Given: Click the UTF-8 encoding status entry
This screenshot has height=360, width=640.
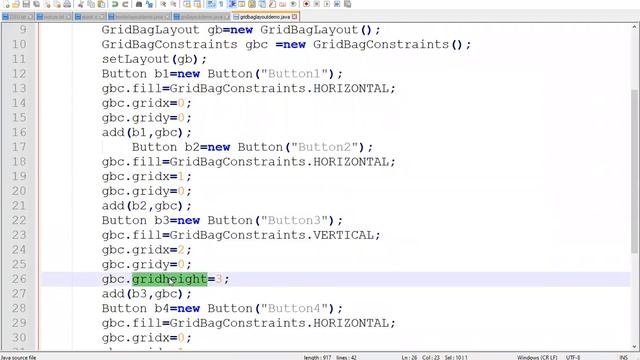Looking at the screenshot, I should point(573,357).
